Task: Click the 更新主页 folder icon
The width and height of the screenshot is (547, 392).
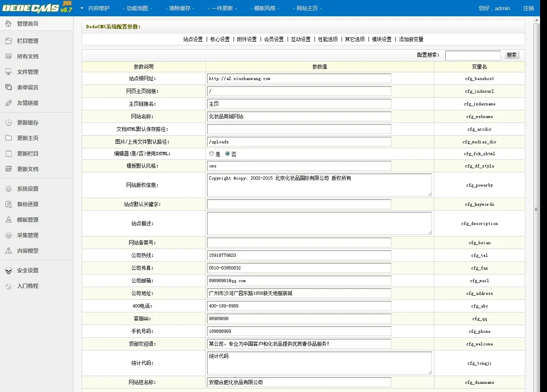Action: 8,138
